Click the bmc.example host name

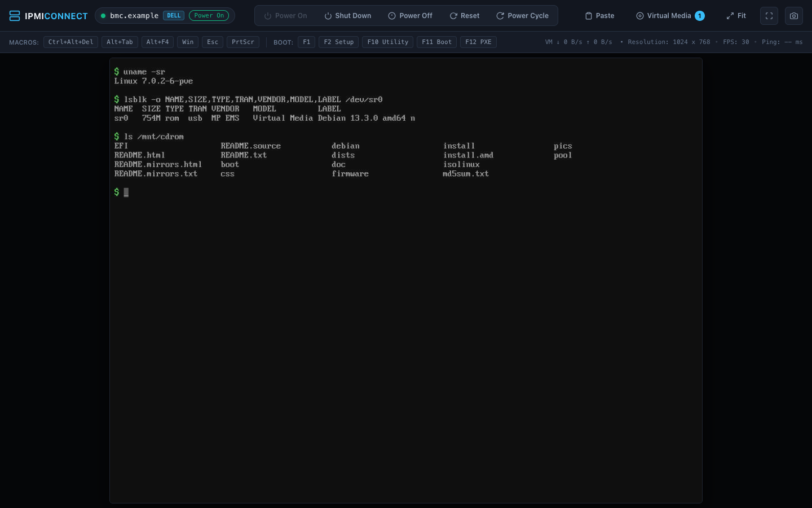(134, 16)
